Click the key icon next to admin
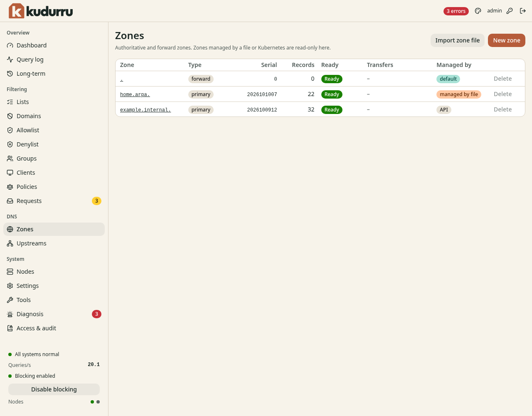This screenshot has width=532, height=416. click(510, 11)
